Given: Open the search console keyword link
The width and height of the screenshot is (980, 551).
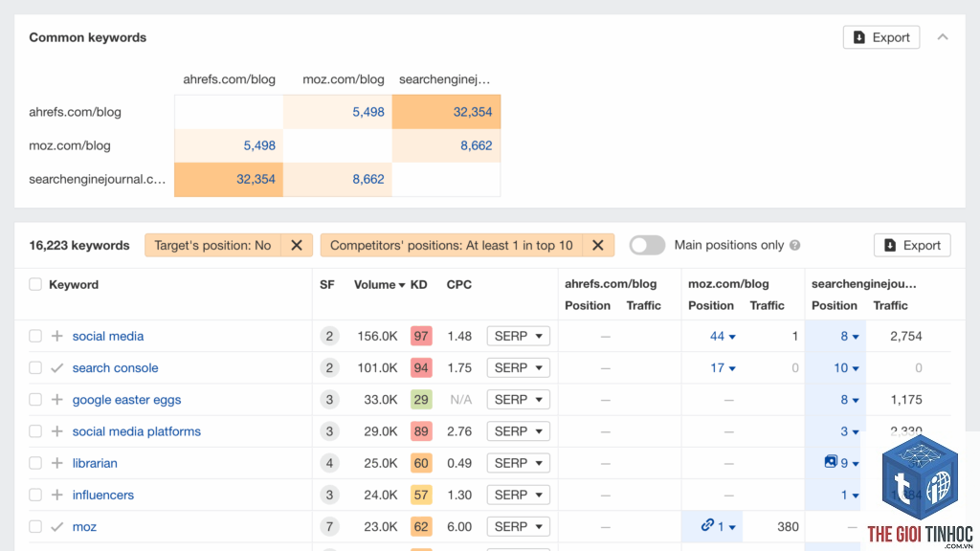Looking at the screenshot, I should [115, 368].
